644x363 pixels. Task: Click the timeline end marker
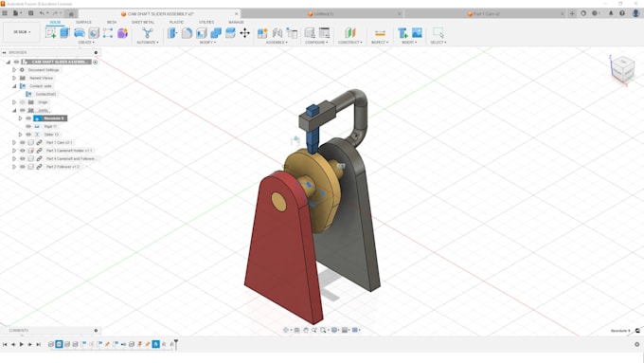(x=176, y=344)
